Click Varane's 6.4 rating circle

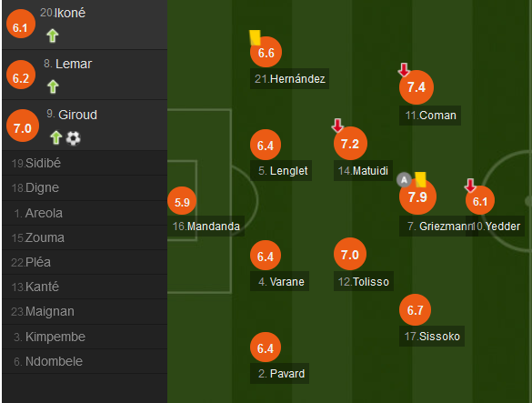click(x=266, y=256)
